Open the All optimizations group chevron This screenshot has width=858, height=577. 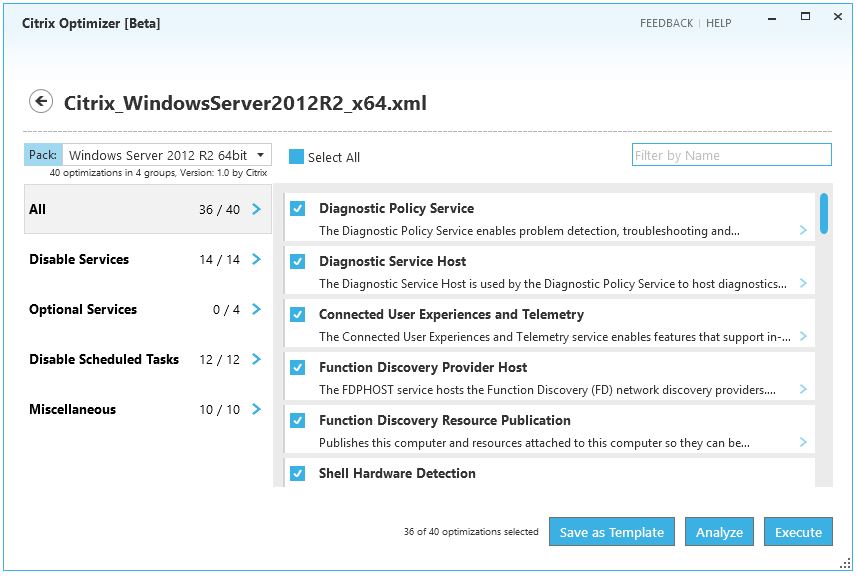[x=254, y=210]
